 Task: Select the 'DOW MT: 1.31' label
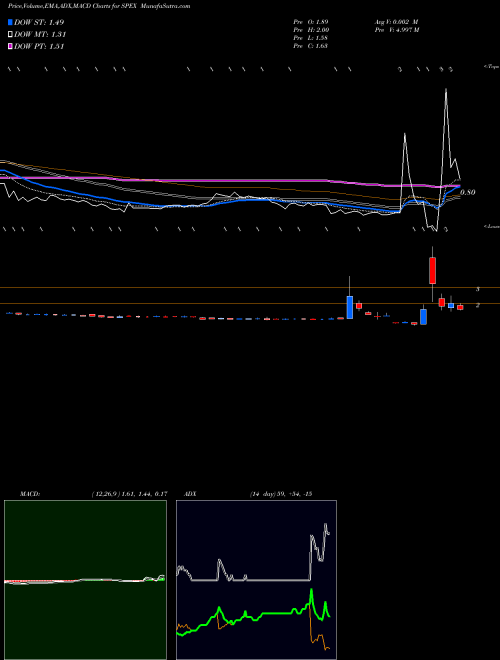[x=40, y=35]
